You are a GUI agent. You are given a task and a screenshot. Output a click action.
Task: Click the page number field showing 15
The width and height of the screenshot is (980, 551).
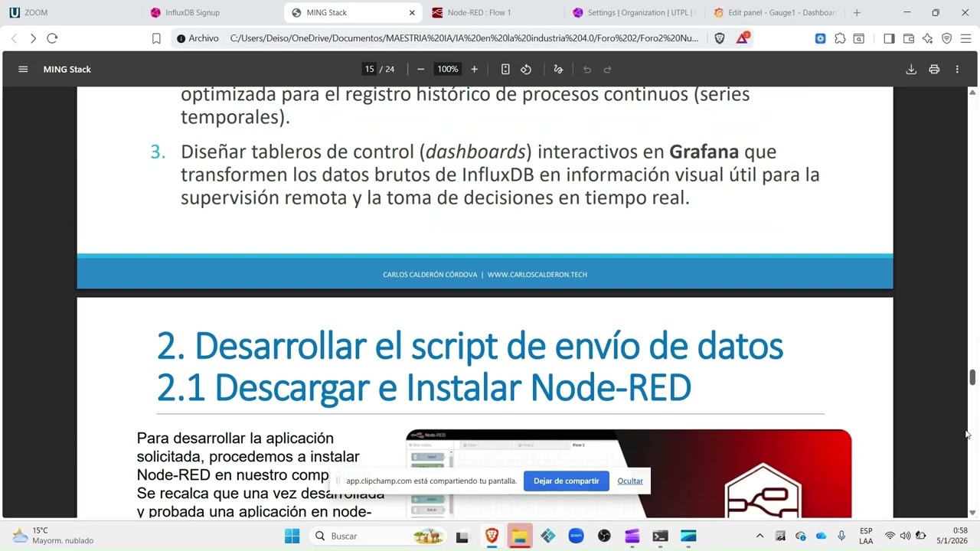tap(369, 69)
